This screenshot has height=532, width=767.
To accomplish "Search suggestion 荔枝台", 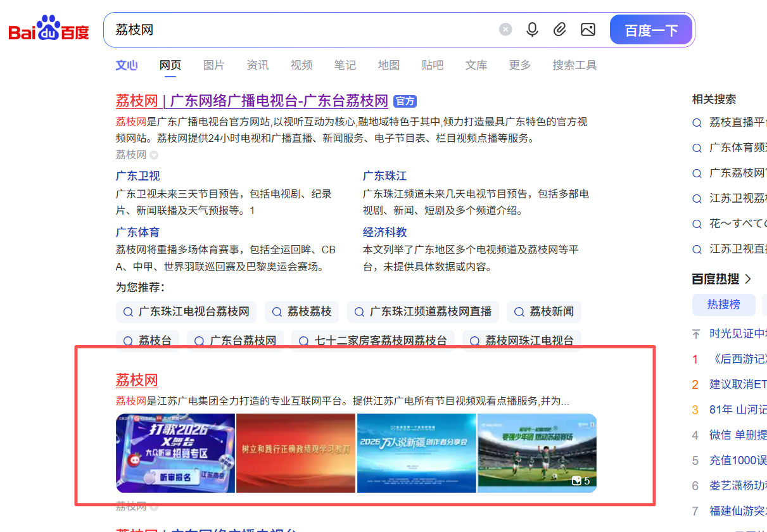I will click(148, 340).
